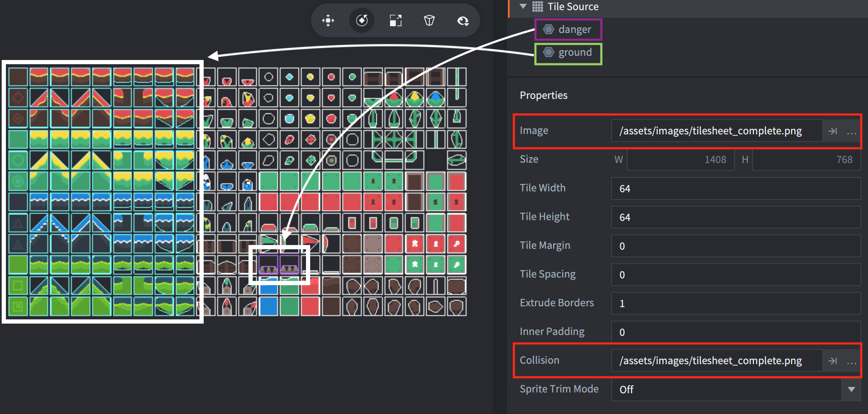Click the Collision property label
This screenshot has width=868, height=414.
point(539,360)
